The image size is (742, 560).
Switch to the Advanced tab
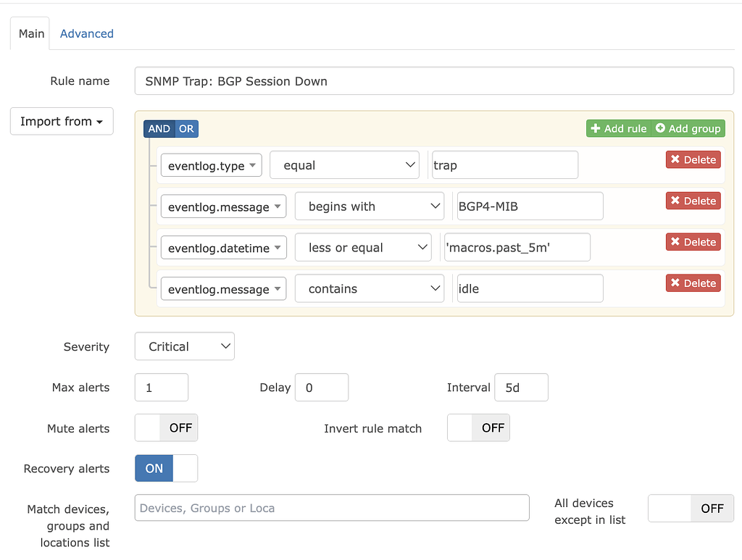(86, 33)
